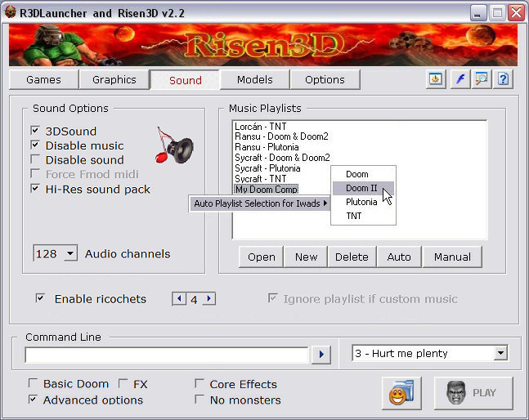Screen dimensions: 529x420
Task: Click the Command Line text field
Action: pos(167,355)
